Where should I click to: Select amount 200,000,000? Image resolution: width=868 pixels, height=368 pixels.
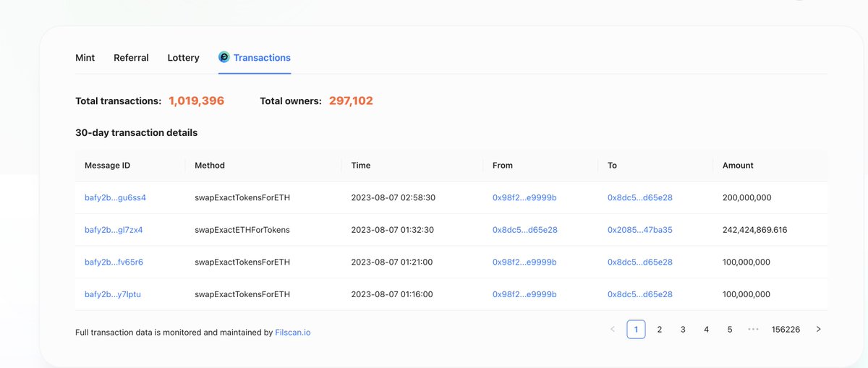click(746, 197)
